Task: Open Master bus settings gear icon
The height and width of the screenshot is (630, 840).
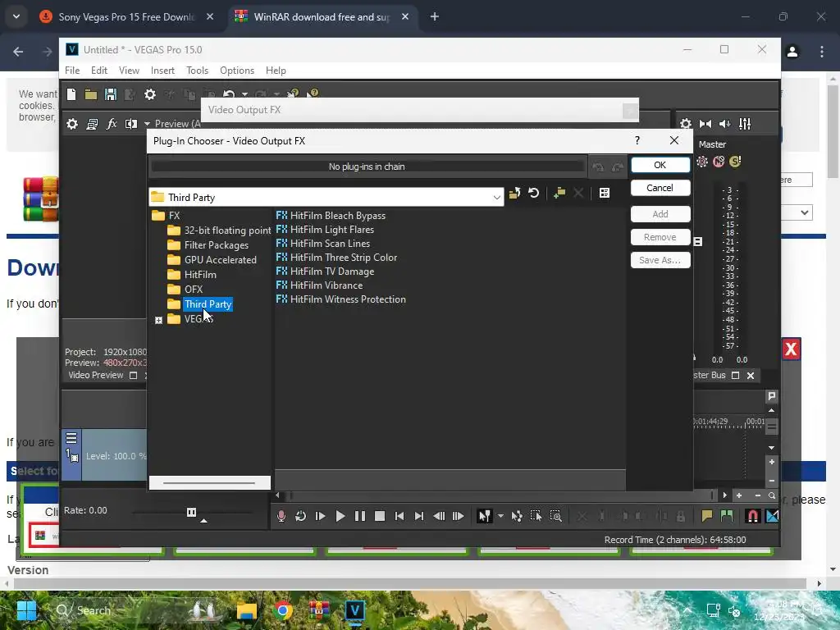Action: 686,125
